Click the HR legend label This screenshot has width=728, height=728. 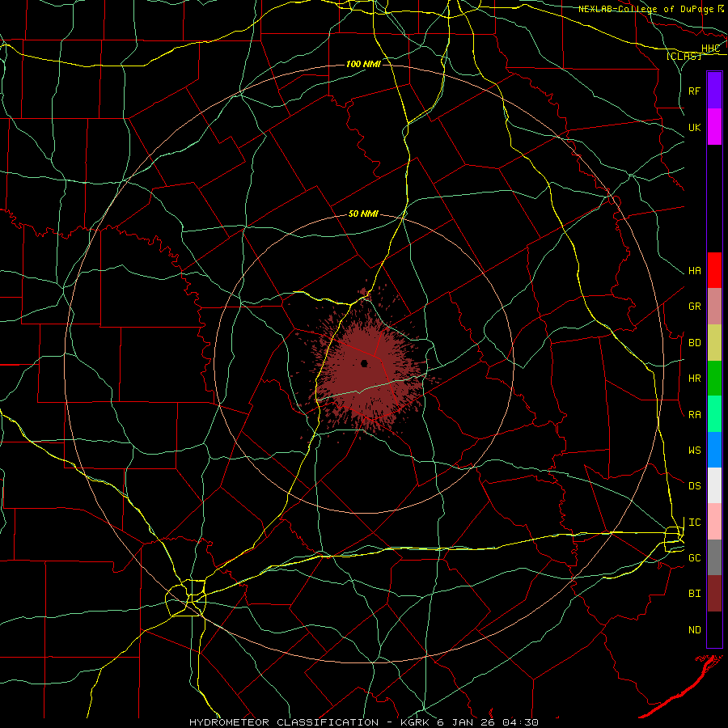[x=695, y=379]
